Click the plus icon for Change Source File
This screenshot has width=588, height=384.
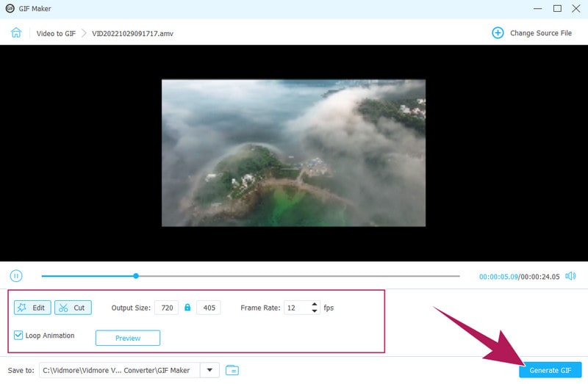498,33
